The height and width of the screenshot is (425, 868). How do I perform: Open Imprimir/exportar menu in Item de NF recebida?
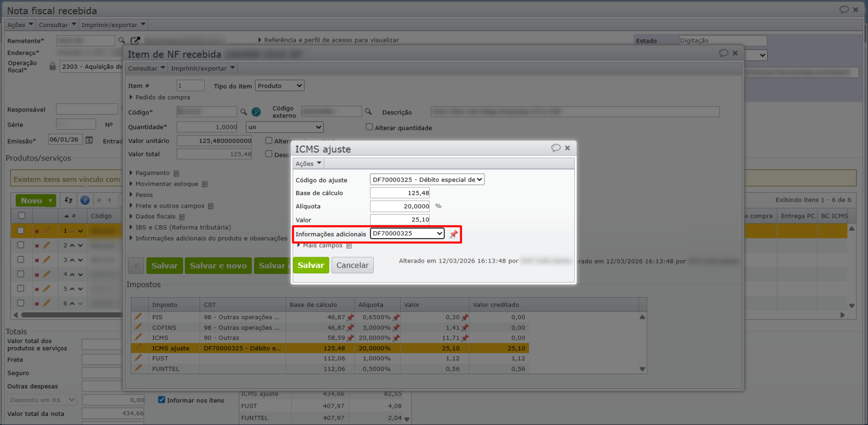coord(203,68)
